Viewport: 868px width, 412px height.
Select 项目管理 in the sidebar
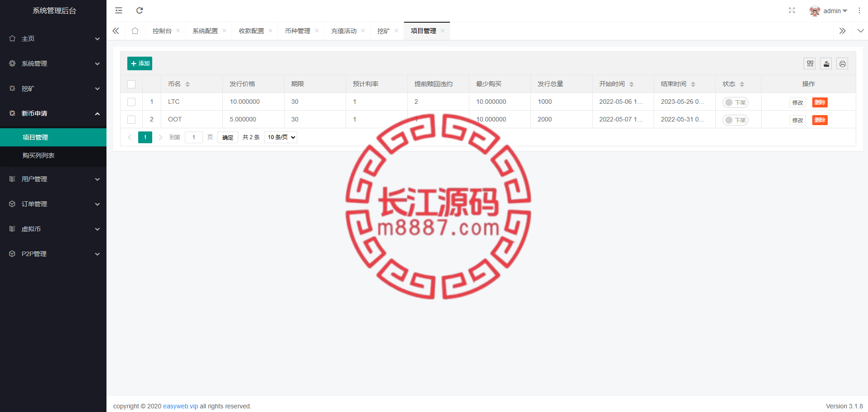coord(53,137)
